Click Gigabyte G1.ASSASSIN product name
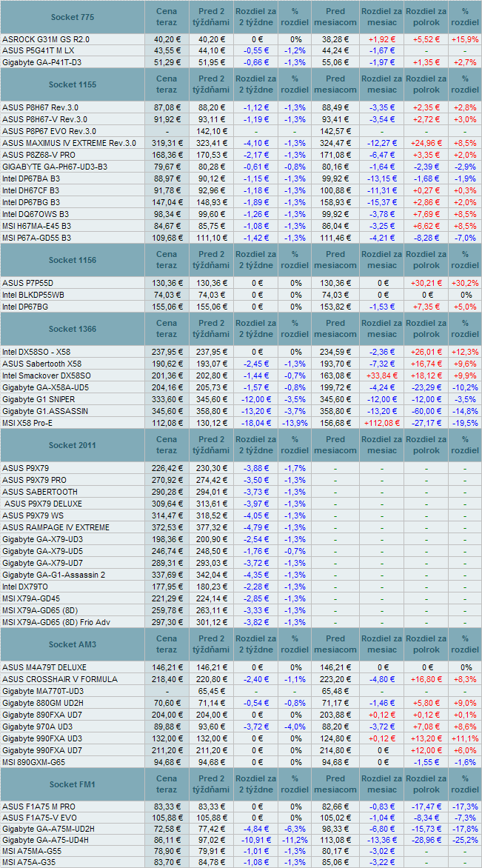Screen dimensions: 482x868 45,411
